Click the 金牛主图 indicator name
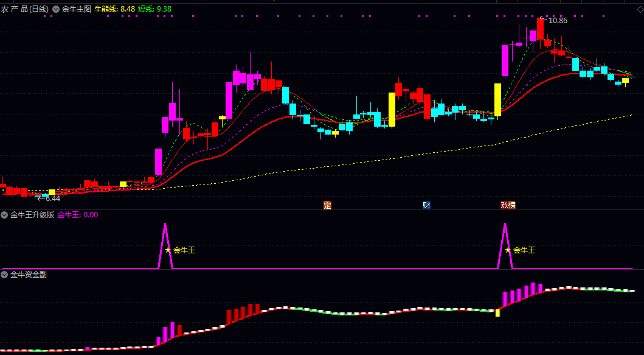Screen dimensions: 644x355 point(77,9)
